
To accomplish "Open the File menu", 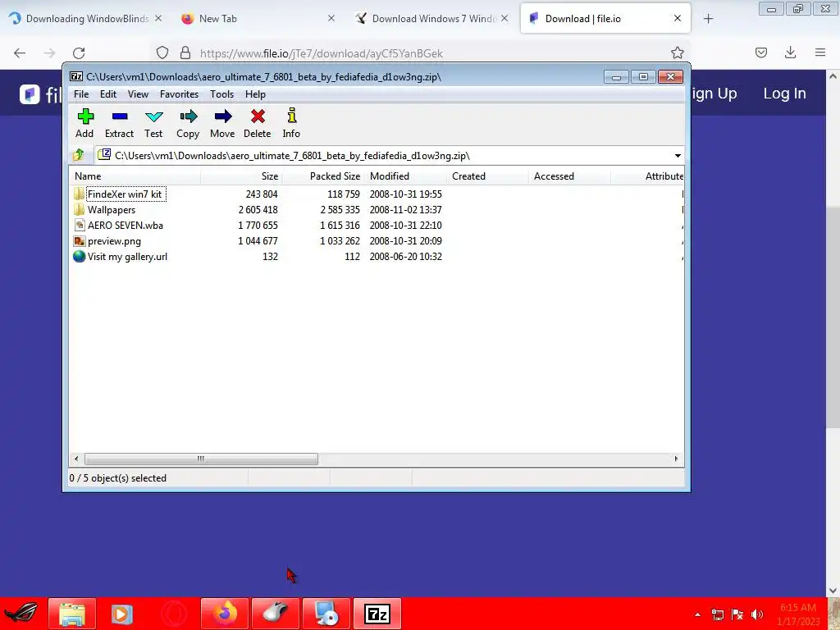I will 81,94.
